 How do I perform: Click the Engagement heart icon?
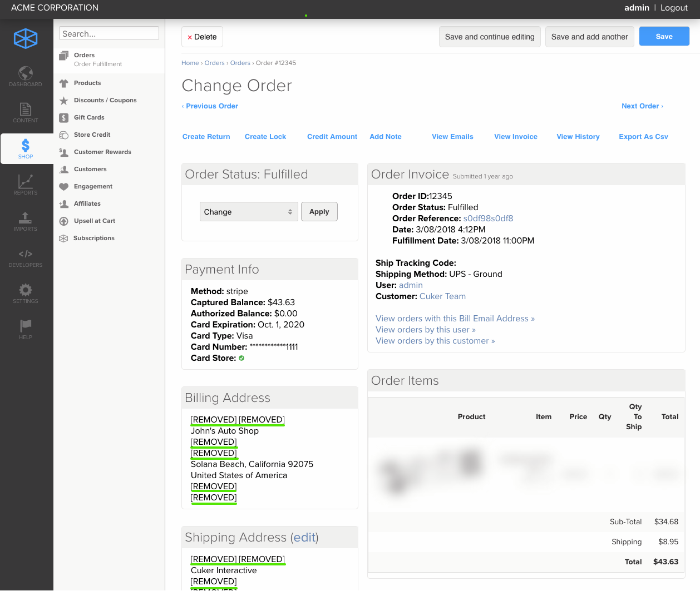tap(63, 187)
